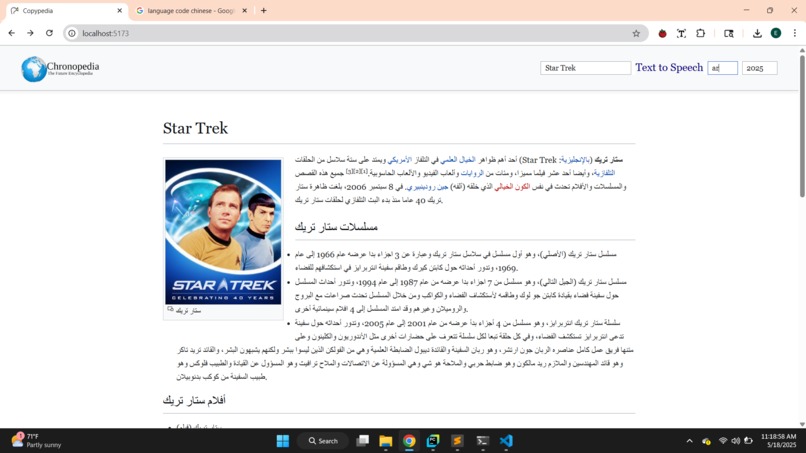Click the Text to Speech link

[669, 67]
